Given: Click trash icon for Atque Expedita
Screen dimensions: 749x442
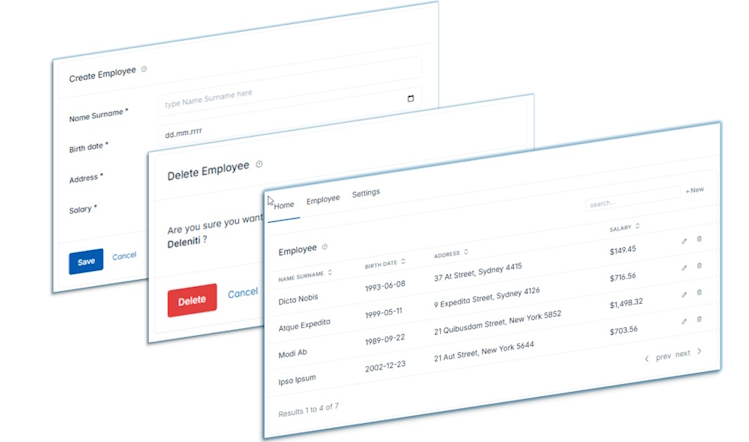Looking at the screenshot, I should 699,265.
